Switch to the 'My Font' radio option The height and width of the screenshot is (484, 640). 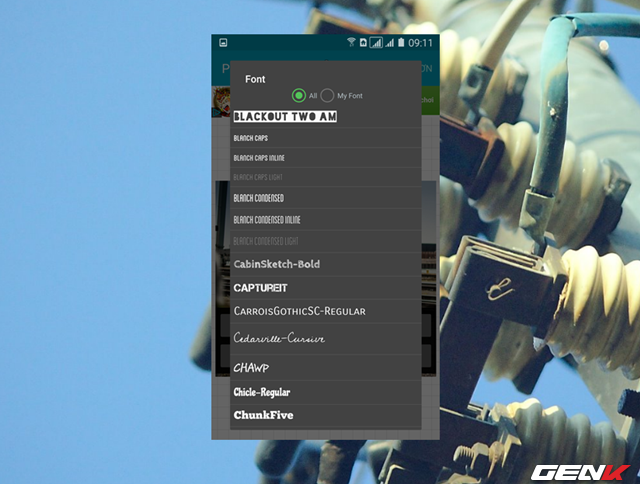[x=327, y=95]
